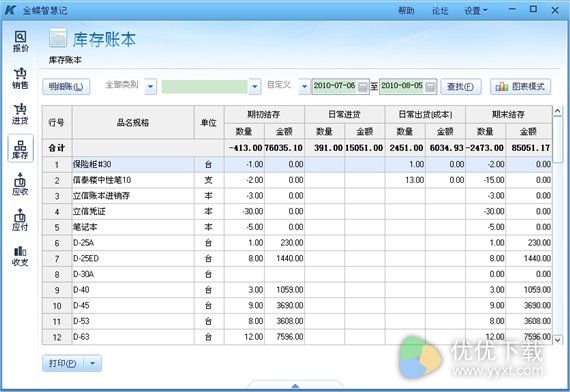Click the 合计 totals row label
Screen dimensions: 570x392
point(57,148)
